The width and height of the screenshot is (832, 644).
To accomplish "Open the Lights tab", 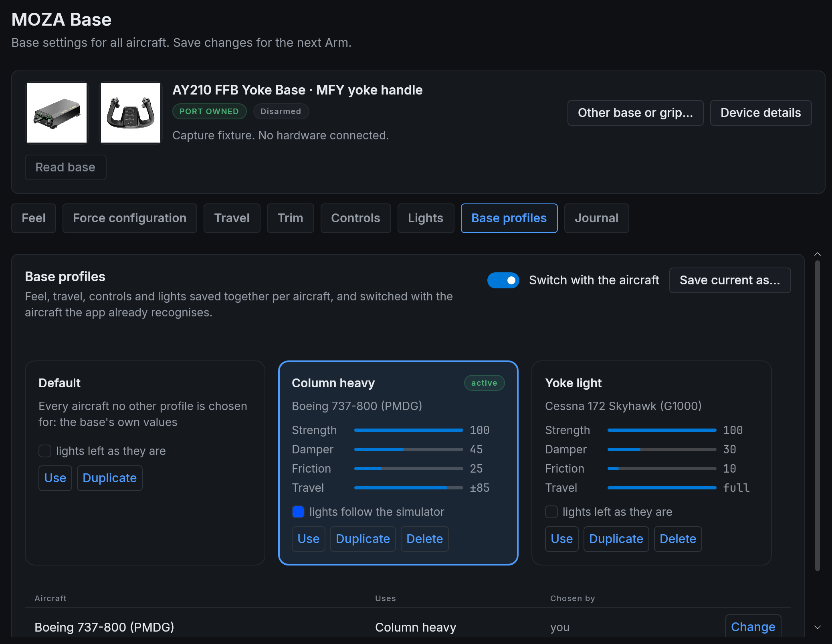I will pyautogui.click(x=426, y=218).
